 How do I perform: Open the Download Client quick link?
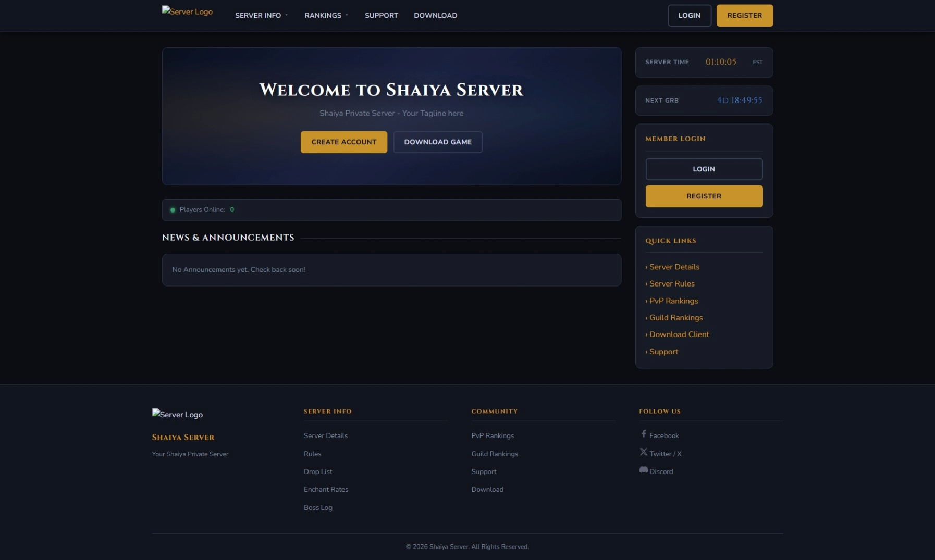(678, 334)
